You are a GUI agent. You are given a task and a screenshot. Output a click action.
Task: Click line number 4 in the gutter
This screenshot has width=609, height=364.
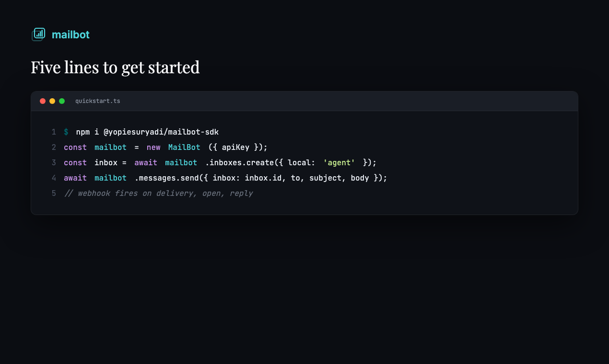pos(54,178)
